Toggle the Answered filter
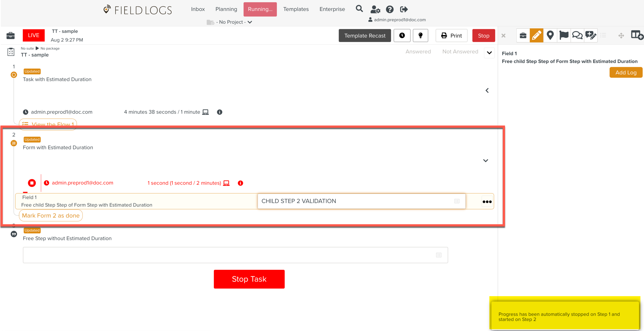 (418, 51)
